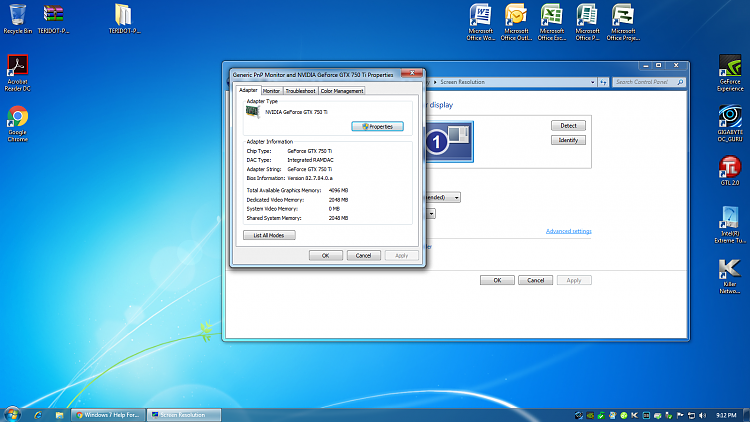Expand the address bar history dropdown
750x422 pixels.
[592, 82]
